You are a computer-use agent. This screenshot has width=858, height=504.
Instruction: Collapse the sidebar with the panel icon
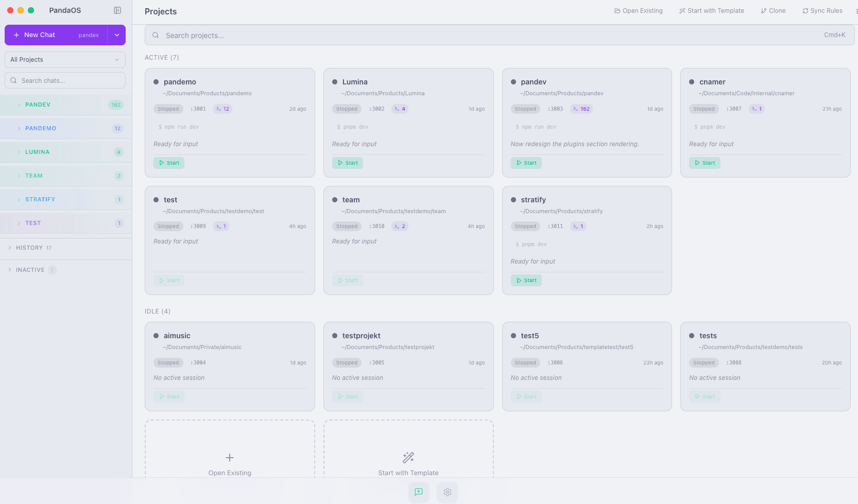[117, 10]
